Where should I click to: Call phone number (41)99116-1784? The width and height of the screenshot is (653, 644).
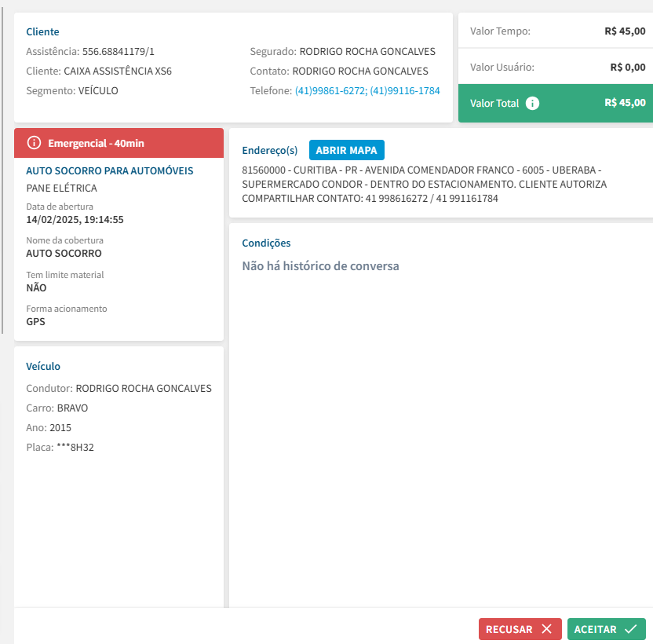point(405,90)
